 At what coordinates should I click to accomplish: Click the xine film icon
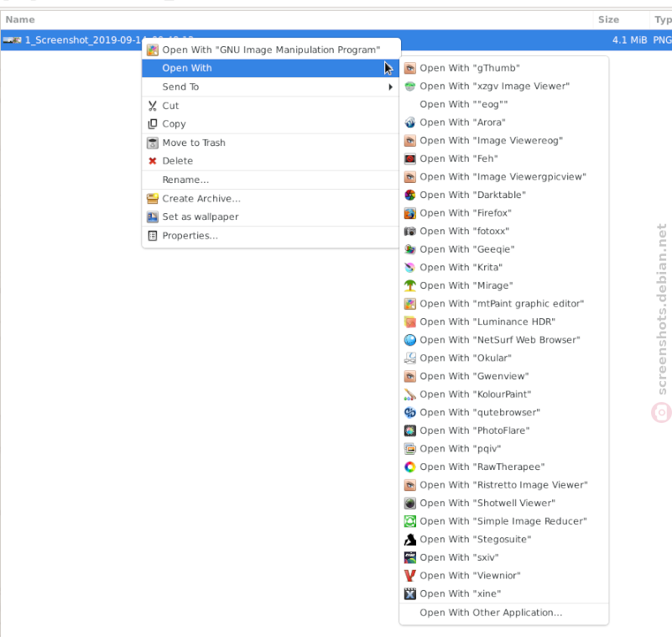(x=409, y=593)
